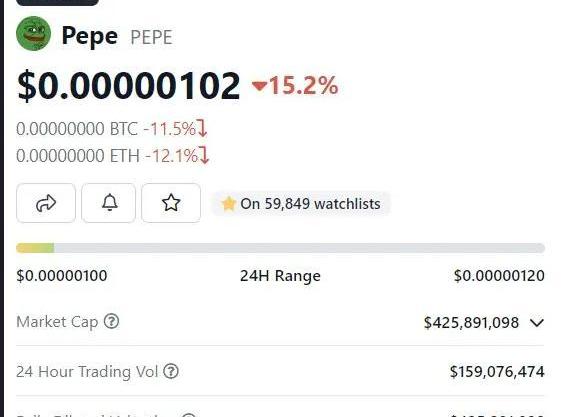Image resolution: width=564 pixels, height=417 pixels.
Task: Click the bell price alert icon
Action: 109,203
